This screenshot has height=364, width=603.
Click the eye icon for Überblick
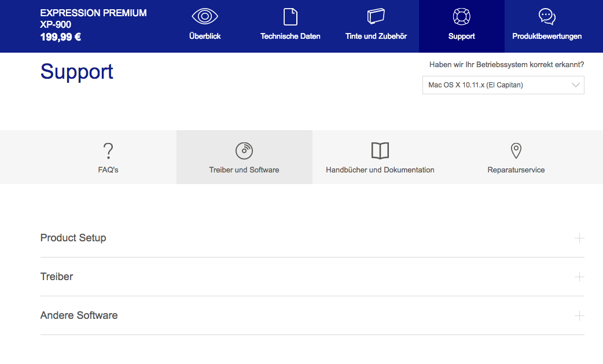pos(205,17)
